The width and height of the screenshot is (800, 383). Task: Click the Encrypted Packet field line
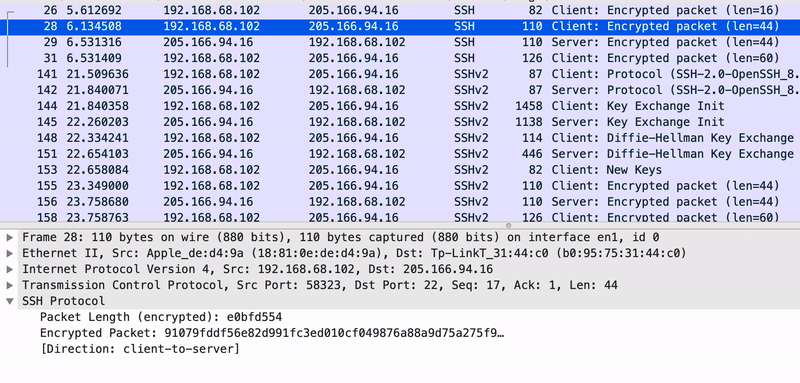(272, 333)
